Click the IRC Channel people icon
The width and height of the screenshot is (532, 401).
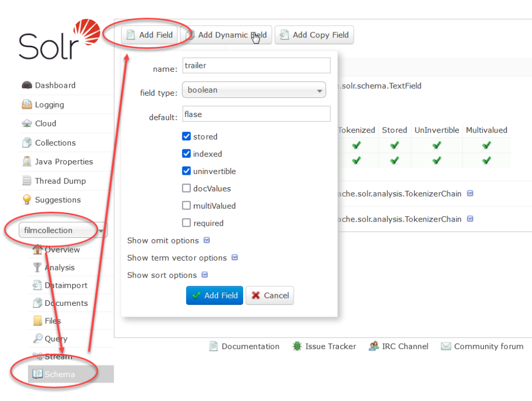click(374, 346)
